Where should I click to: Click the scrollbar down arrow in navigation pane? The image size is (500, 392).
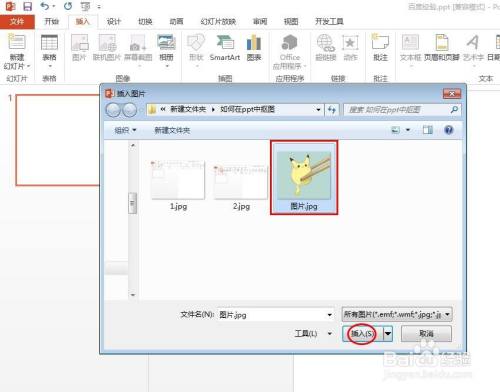coord(133,295)
